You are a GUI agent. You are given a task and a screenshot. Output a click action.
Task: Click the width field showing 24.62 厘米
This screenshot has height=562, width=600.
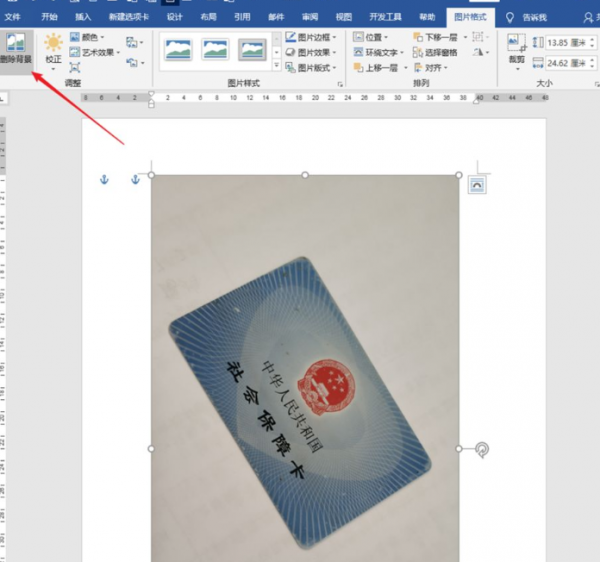(x=567, y=63)
